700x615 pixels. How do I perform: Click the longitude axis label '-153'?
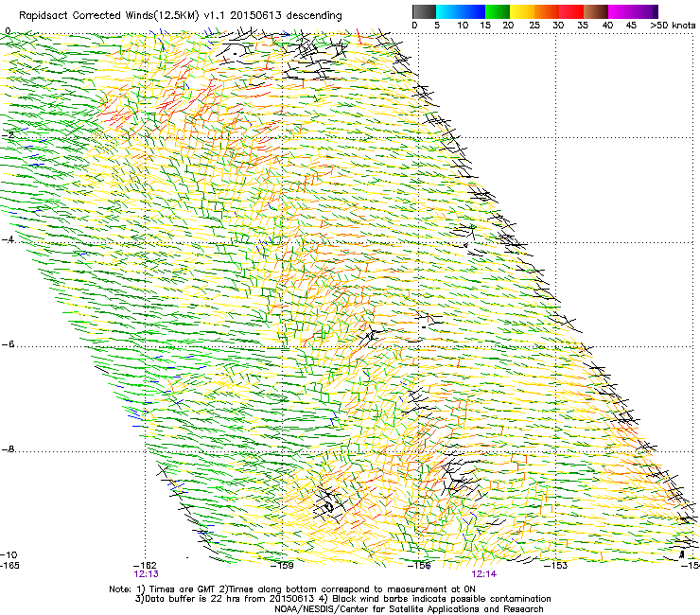[555, 566]
